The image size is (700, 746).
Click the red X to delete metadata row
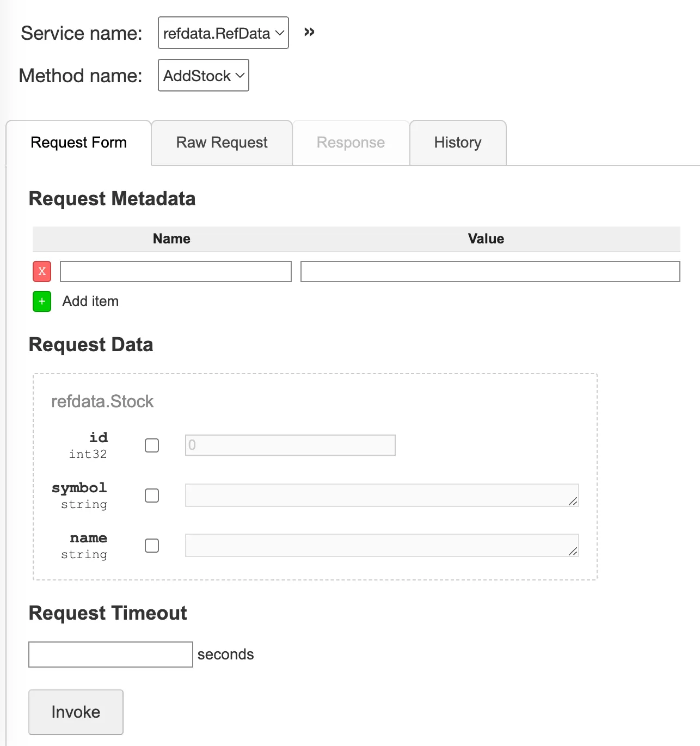click(41, 271)
